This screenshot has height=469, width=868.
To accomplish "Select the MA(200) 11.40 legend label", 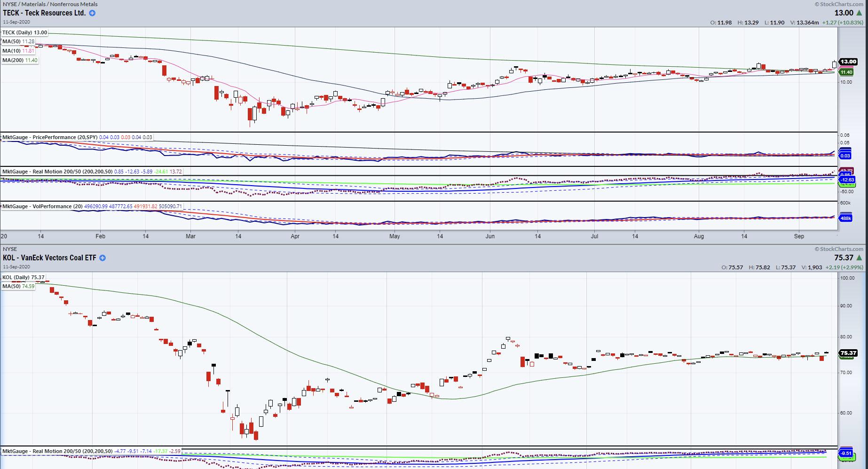I will click(20, 60).
